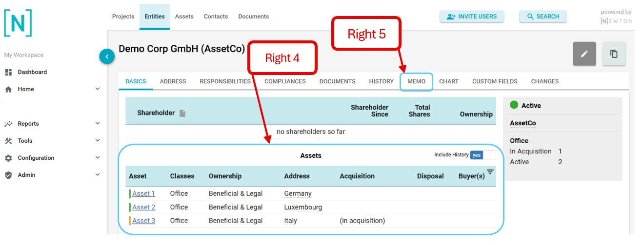Click the Newton [N] logo
Screen dimensions: 644x245
(x=18, y=23)
